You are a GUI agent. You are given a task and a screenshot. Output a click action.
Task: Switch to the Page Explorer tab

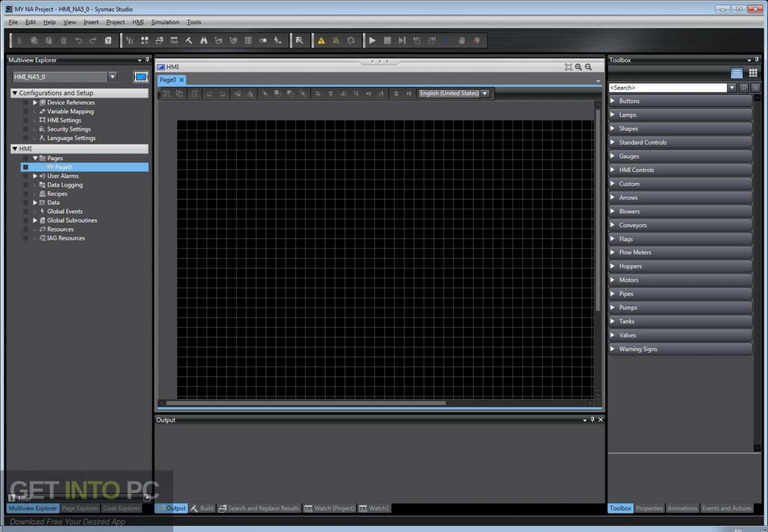coord(80,509)
